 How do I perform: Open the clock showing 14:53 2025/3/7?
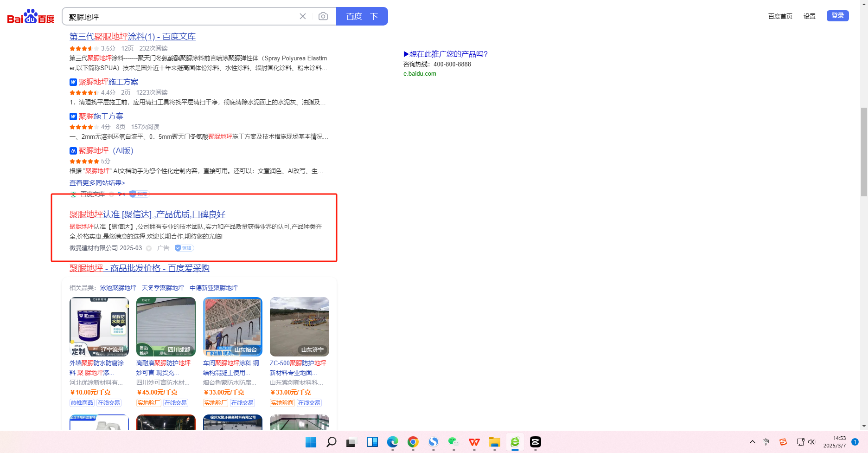coord(835,442)
